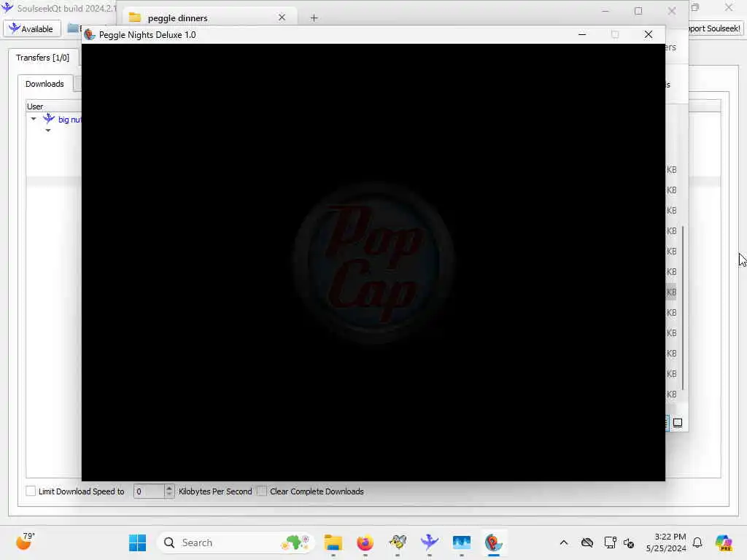
Task: Select the big nut user entry
Action: click(x=69, y=120)
